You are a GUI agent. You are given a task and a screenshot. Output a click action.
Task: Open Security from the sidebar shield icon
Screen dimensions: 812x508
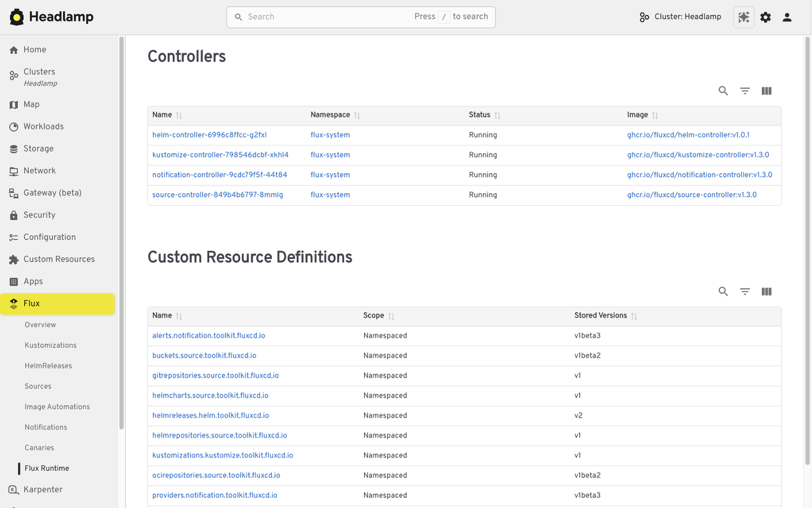click(13, 214)
